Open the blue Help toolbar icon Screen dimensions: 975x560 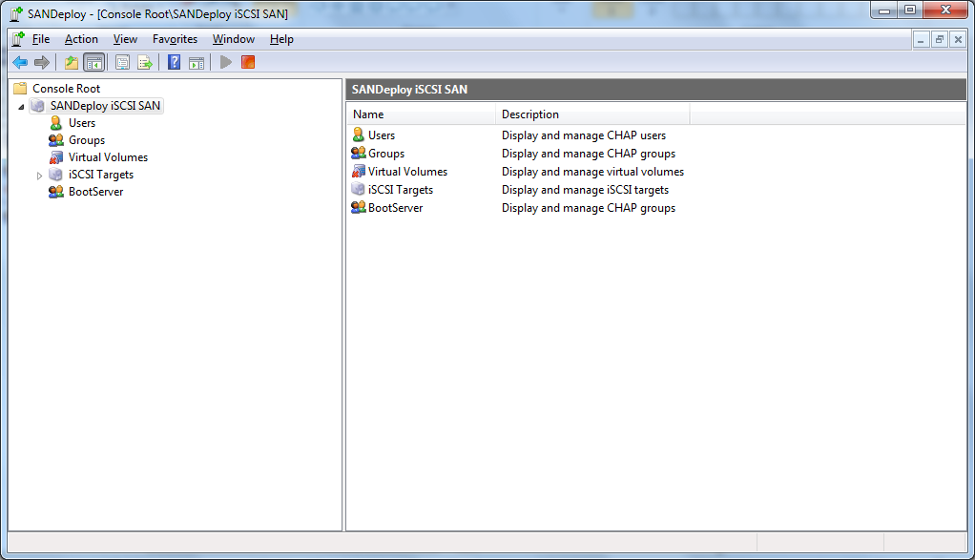[174, 62]
